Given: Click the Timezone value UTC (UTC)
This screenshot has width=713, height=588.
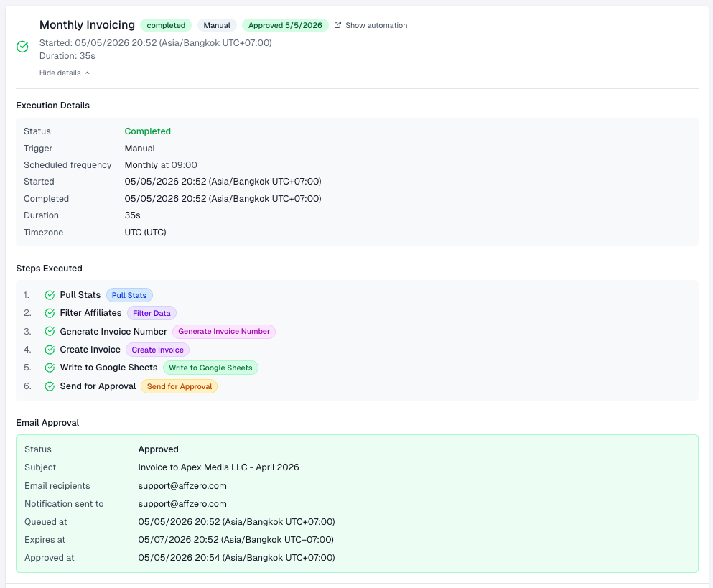Looking at the screenshot, I should (146, 233).
